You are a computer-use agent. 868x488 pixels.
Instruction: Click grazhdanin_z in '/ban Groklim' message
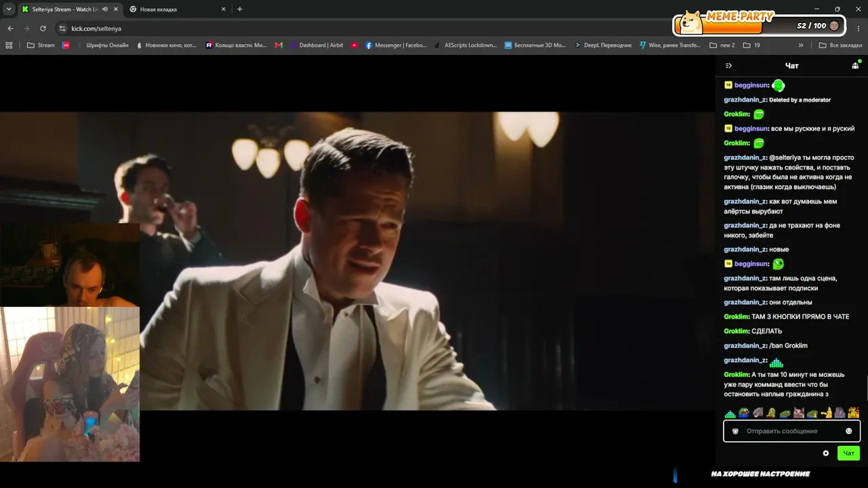[745, 346]
